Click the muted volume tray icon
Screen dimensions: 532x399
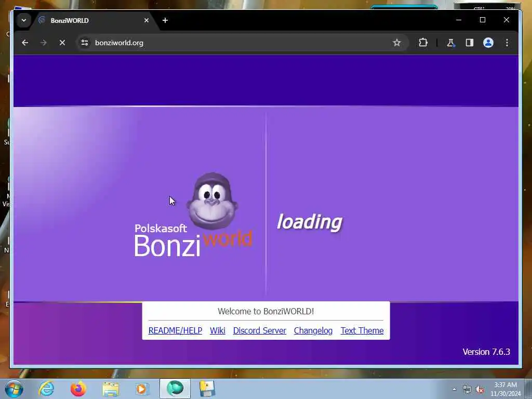(x=480, y=389)
